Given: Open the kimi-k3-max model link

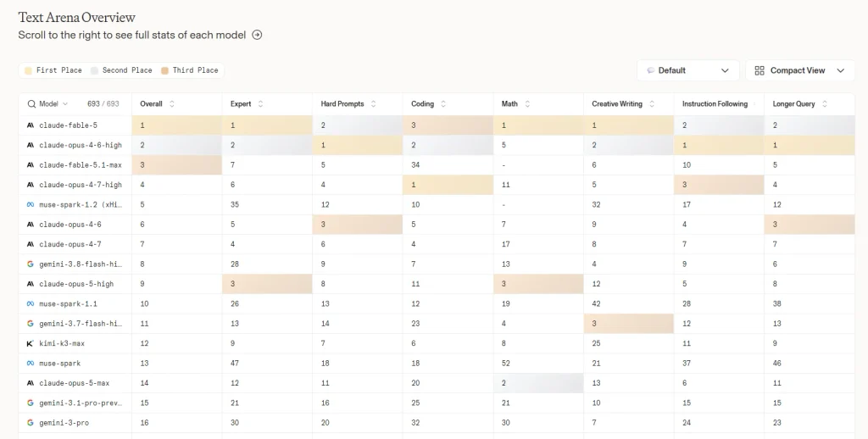Looking at the screenshot, I should click(x=62, y=343).
